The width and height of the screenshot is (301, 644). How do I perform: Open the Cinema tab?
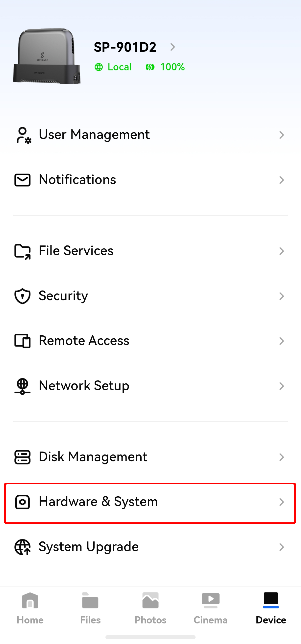211,608
